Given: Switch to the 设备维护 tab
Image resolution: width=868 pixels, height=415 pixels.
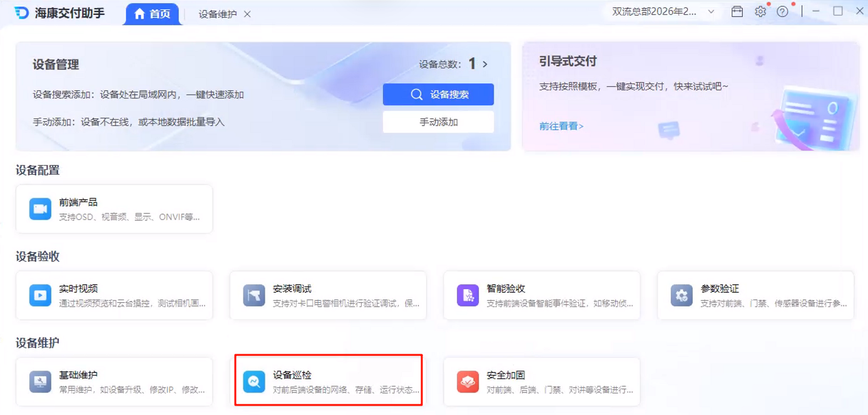Looking at the screenshot, I should [217, 14].
